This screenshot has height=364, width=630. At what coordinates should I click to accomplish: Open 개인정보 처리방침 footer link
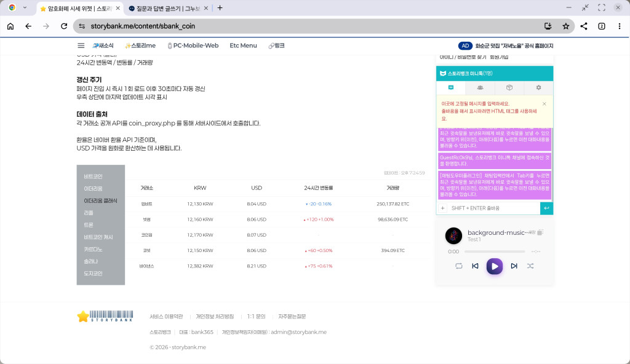215,317
